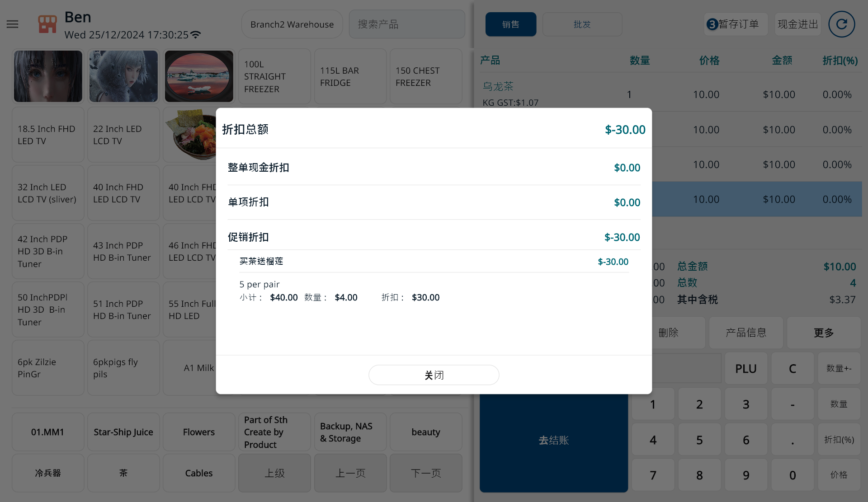This screenshot has height=502, width=868.
Task: Click the 折扣(%) discount mode button
Action: coord(839,440)
